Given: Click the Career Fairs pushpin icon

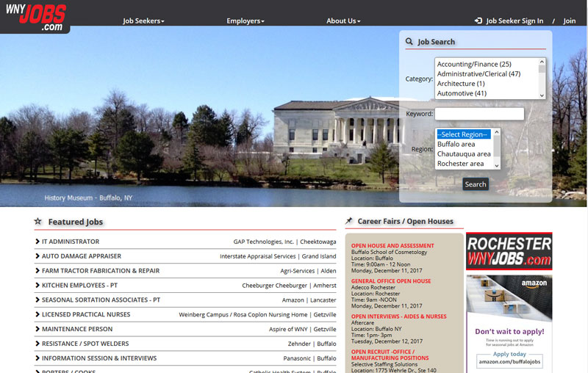Looking at the screenshot, I should 349,220.
